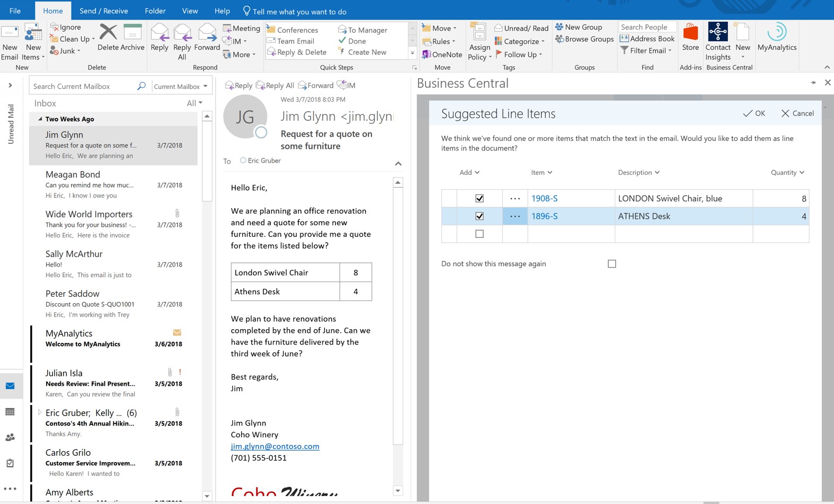Open the Current Mailbox scope dropdown
Image resolution: width=834 pixels, height=504 pixels.
[x=181, y=86]
